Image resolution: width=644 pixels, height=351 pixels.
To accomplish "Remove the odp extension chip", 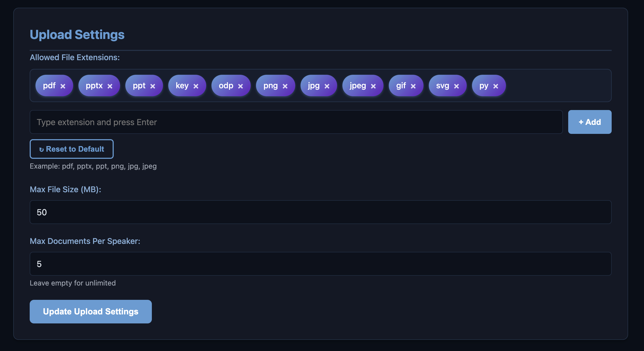I will 240,86.
